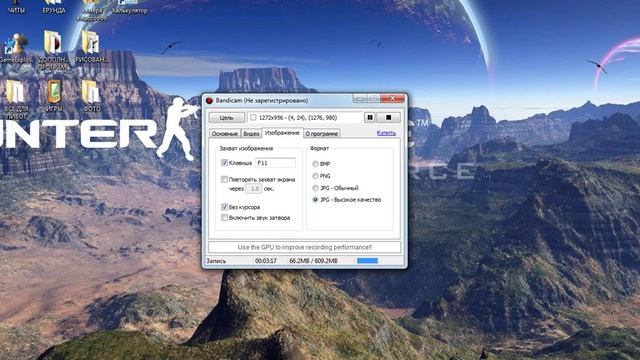Open the ИГРЫ desktop icon
640x360 pixels.
tap(54, 96)
